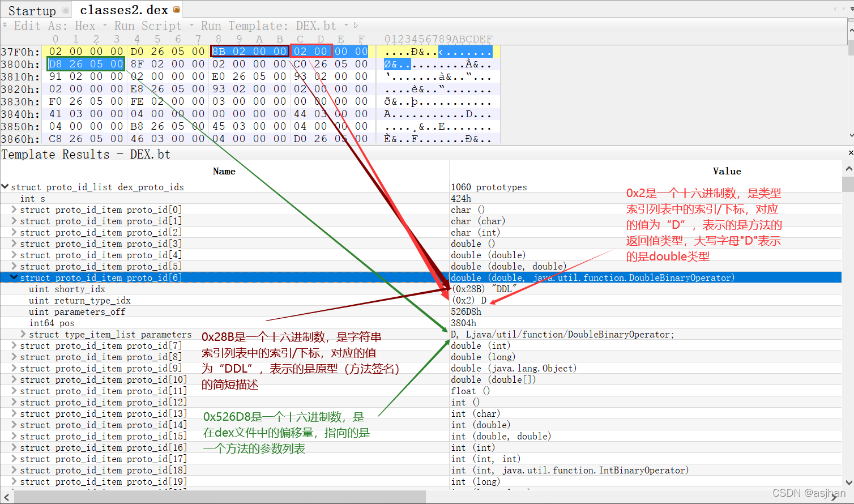Expand proto_id[11] struct row

(14, 390)
